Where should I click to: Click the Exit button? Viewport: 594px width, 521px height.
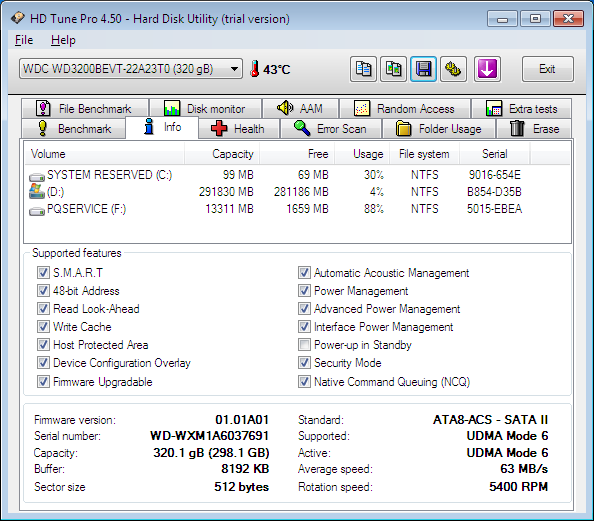[x=547, y=69]
